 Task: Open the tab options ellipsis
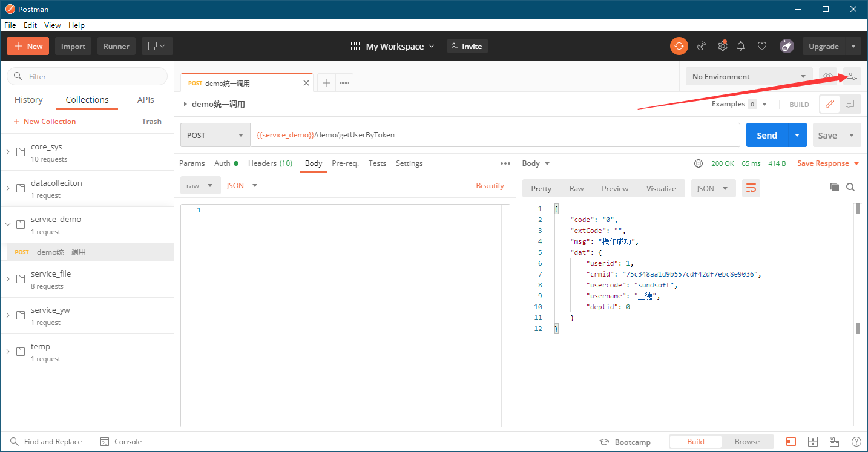click(x=344, y=83)
